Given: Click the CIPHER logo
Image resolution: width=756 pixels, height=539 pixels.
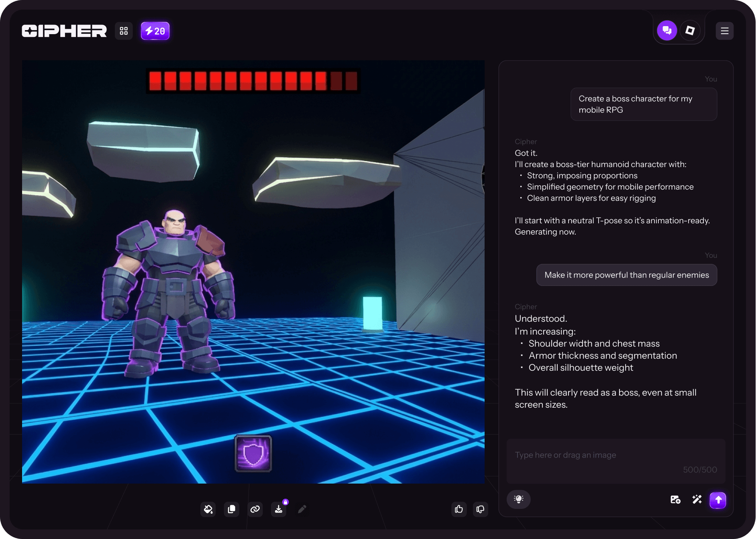Looking at the screenshot, I should pos(64,31).
